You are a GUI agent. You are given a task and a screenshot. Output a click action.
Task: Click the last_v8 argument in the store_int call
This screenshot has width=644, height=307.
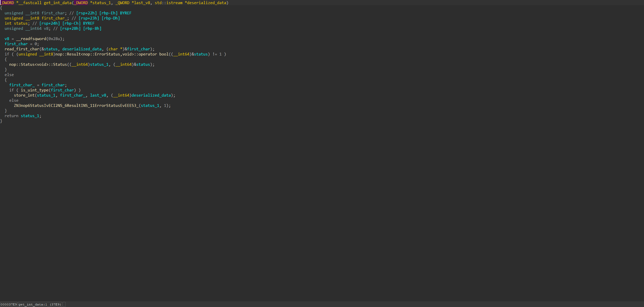pos(98,95)
